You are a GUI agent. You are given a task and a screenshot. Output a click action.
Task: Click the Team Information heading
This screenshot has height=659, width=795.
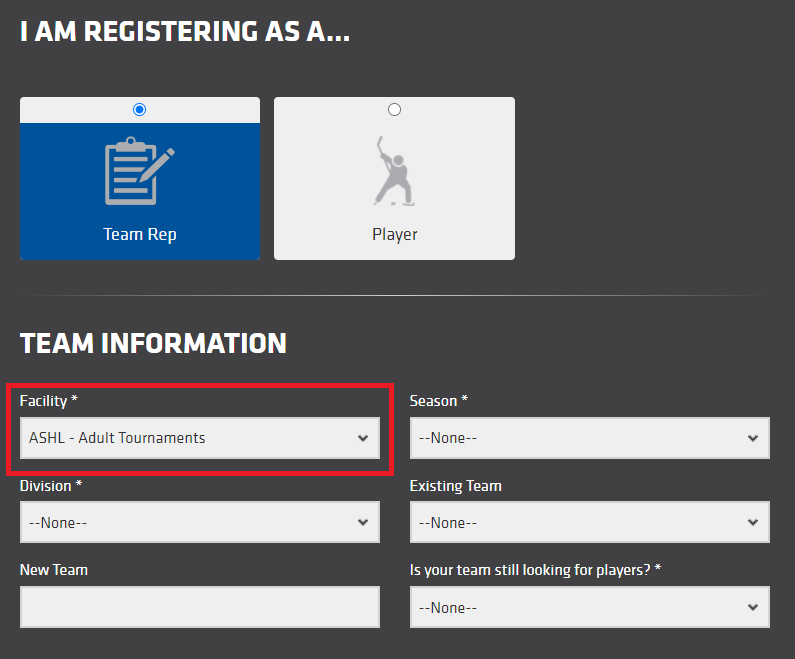153,344
